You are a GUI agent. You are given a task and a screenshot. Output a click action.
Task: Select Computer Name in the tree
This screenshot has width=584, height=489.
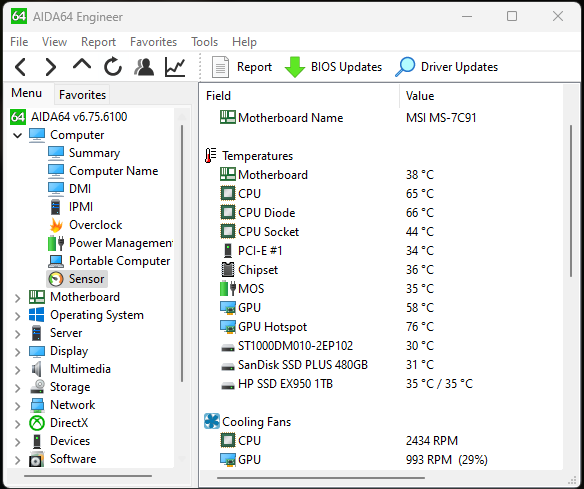click(x=114, y=171)
